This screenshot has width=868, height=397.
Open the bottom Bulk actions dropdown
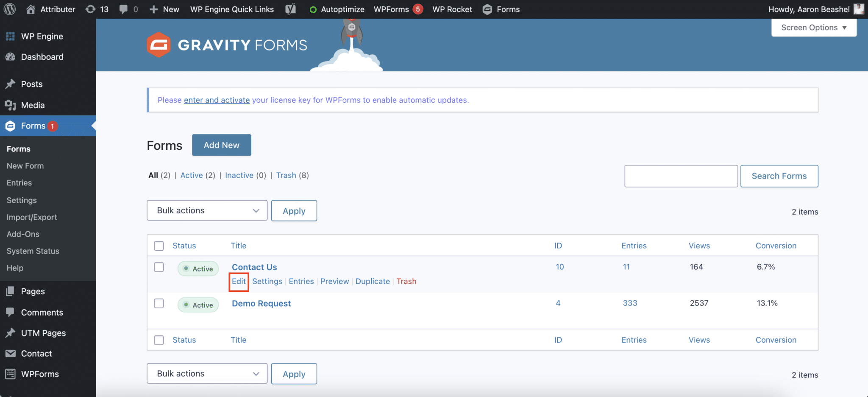(x=207, y=373)
